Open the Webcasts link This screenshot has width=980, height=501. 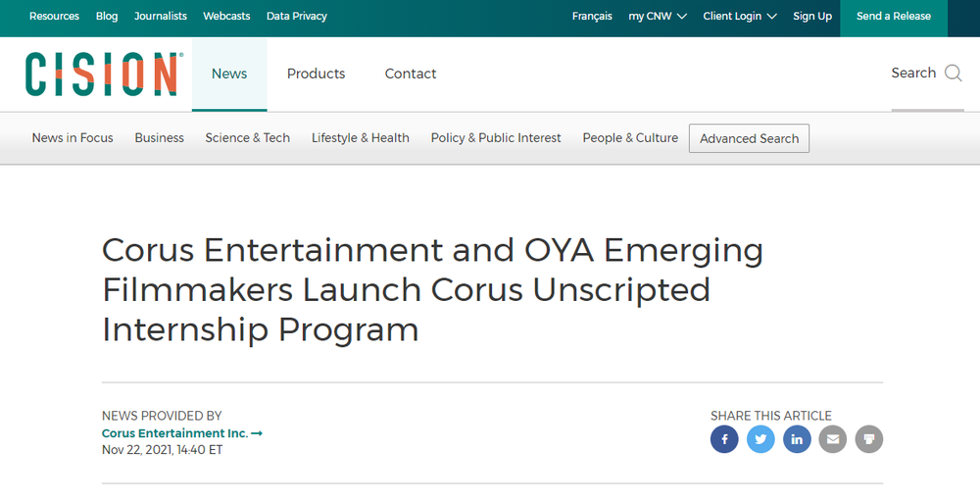(x=227, y=17)
